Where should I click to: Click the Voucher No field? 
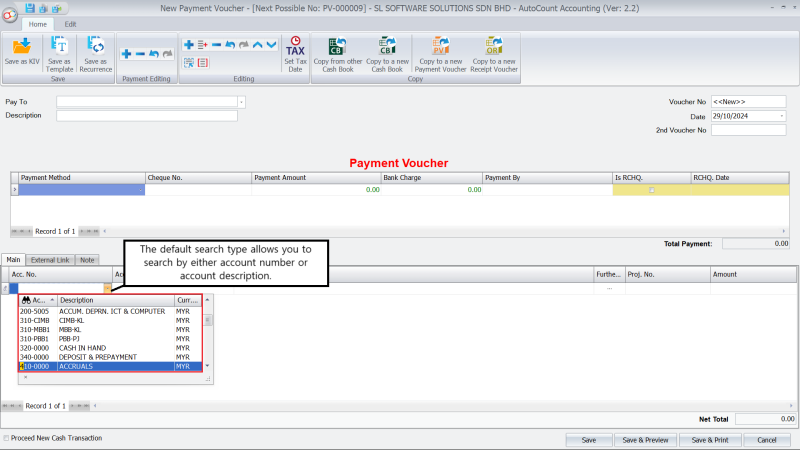click(x=748, y=102)
